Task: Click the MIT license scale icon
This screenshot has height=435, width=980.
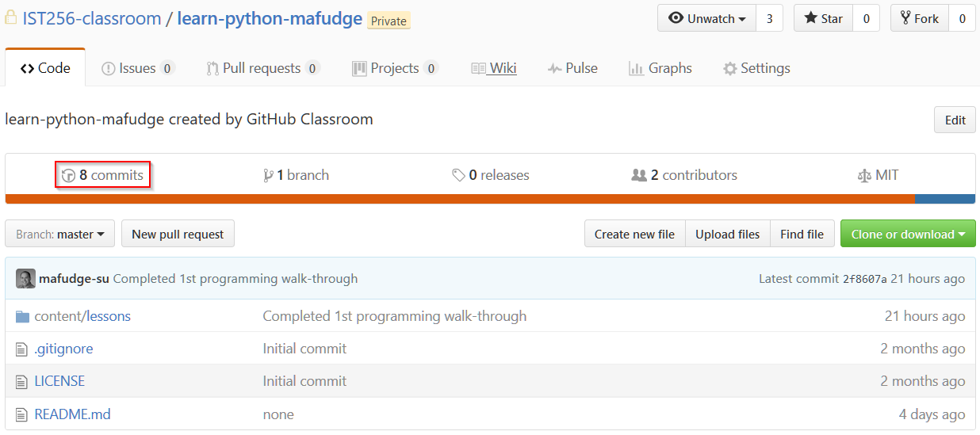Action: pyautogui.click(x=864, y=176)
